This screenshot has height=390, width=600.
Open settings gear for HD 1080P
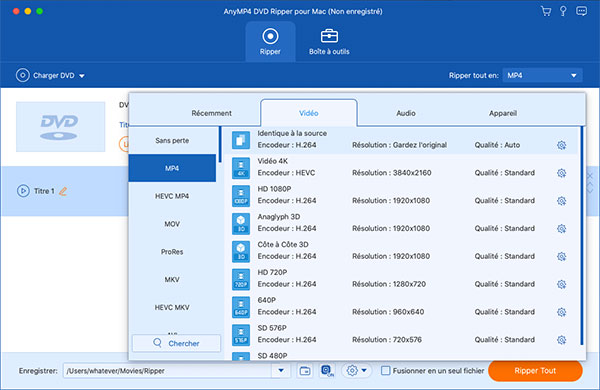point(561,201)
